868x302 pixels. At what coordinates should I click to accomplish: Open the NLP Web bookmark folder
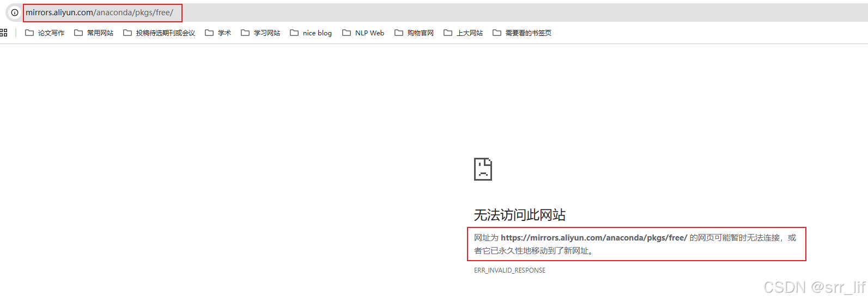(x=363, y=33)
